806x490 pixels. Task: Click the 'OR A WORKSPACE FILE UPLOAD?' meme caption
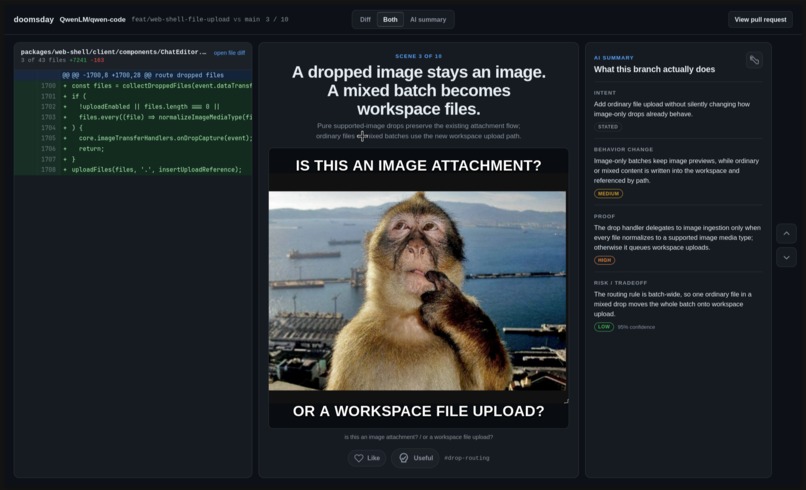(x=418, y=411)
